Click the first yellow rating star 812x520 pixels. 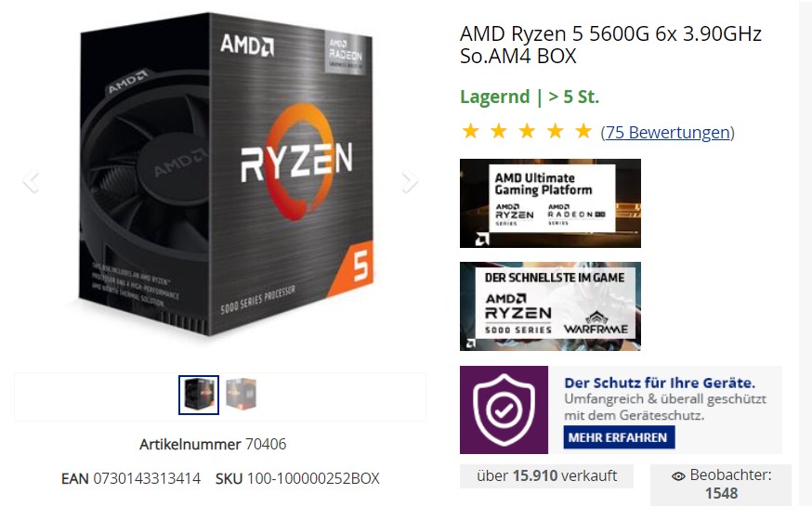tap(470, 131)
